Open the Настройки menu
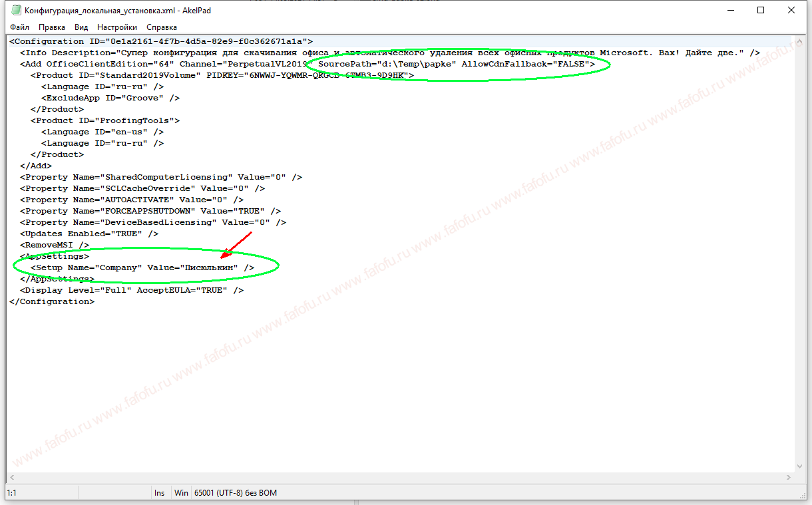 tap(117, 27)
